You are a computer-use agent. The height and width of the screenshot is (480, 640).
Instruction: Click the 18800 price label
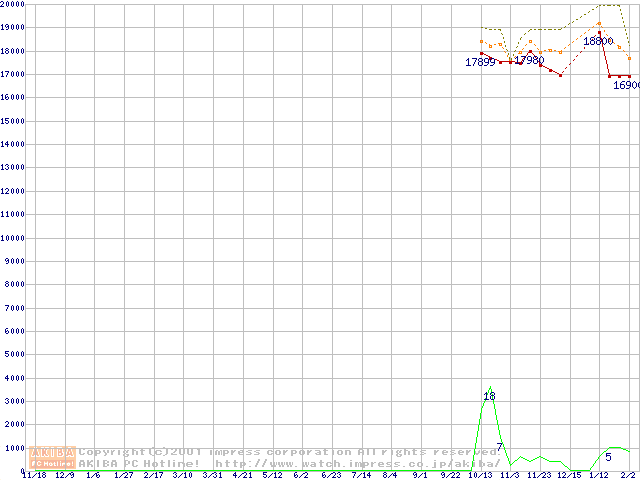pos(598,42)
